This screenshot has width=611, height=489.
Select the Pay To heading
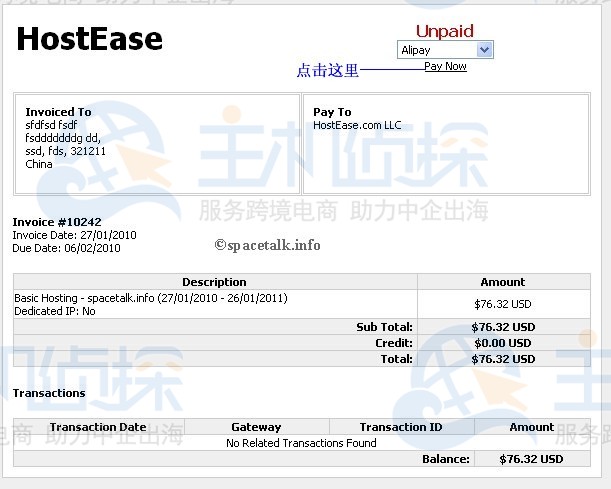click(x=332, y=112)
